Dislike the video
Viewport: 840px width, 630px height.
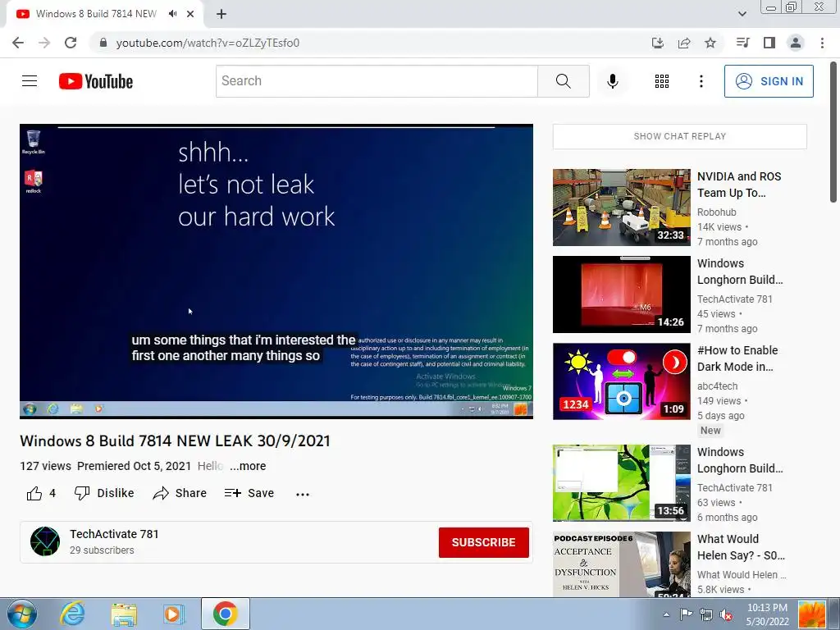104,493
